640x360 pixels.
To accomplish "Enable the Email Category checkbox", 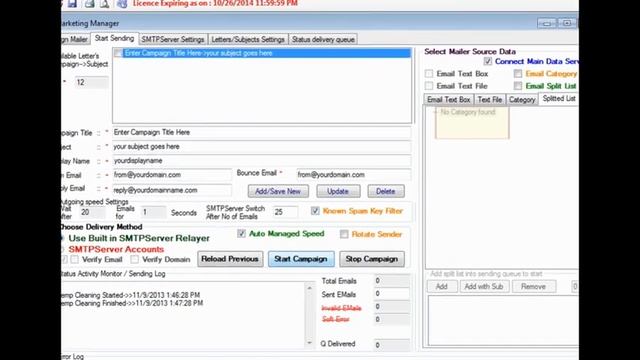I will pos(518,74).
